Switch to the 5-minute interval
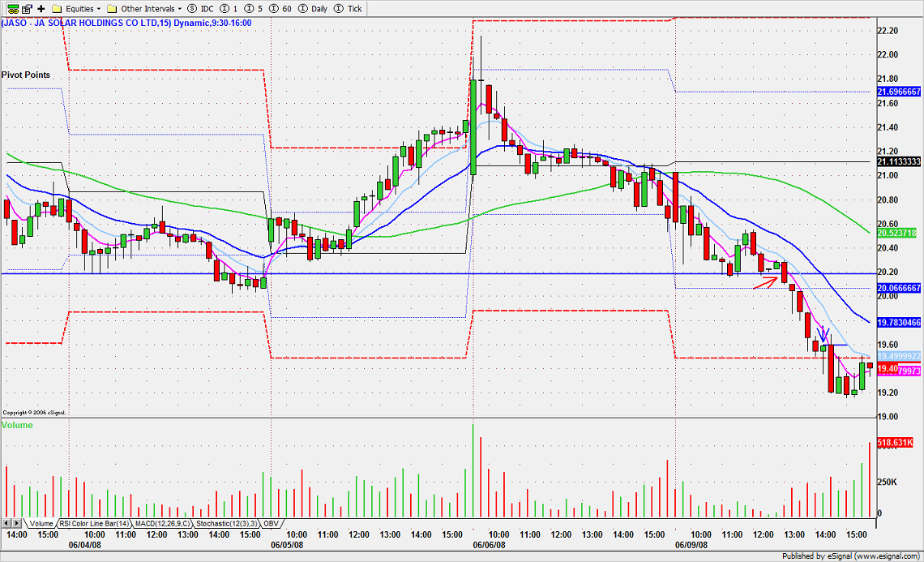Image resolution: width=924 pixels, height=562 pixels. 254,8
